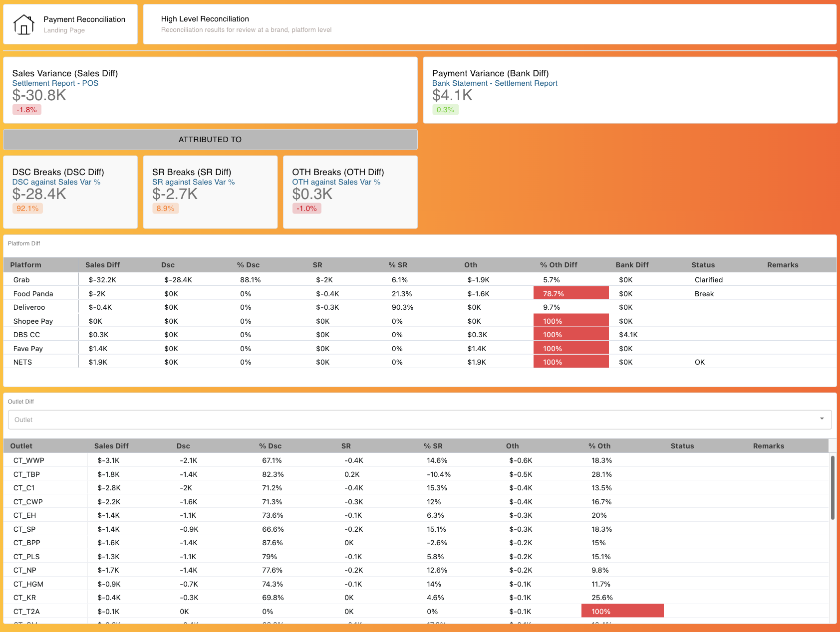Click Grab's $-32.2K Sales Diff value
Viewport: 840px width, 632px height.
[x=102, y=280]
